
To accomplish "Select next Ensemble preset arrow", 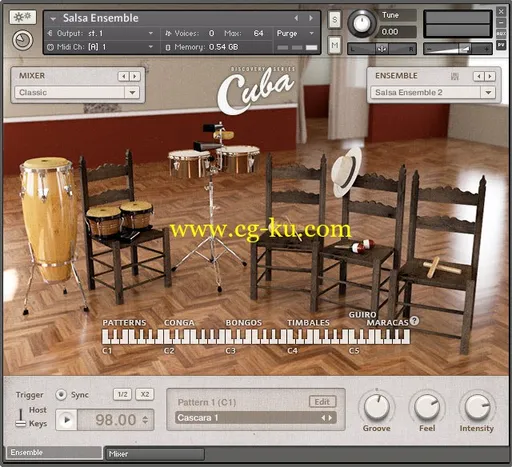I will [x=490, y=76].
